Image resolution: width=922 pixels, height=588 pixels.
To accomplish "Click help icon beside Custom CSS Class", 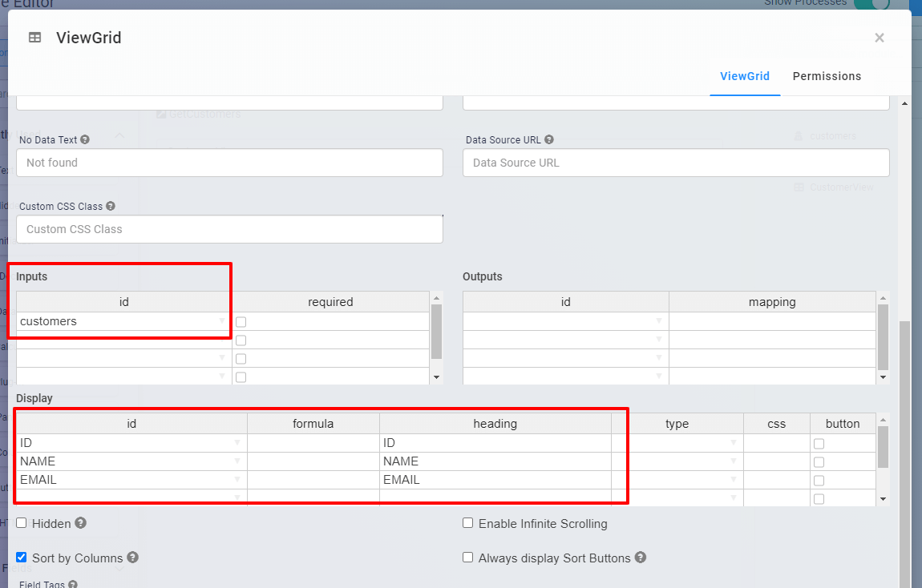I will [111, 206].
